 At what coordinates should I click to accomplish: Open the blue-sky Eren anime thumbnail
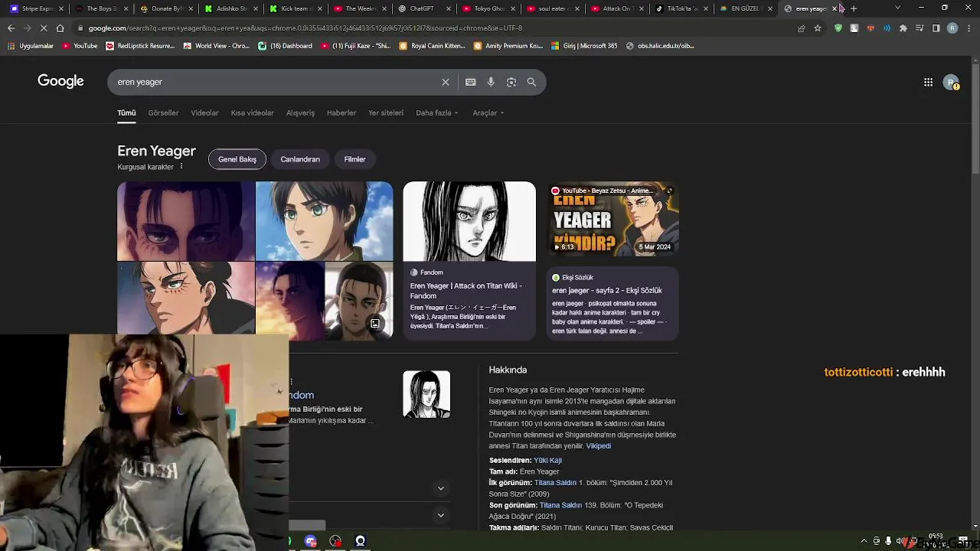(324, 221)
